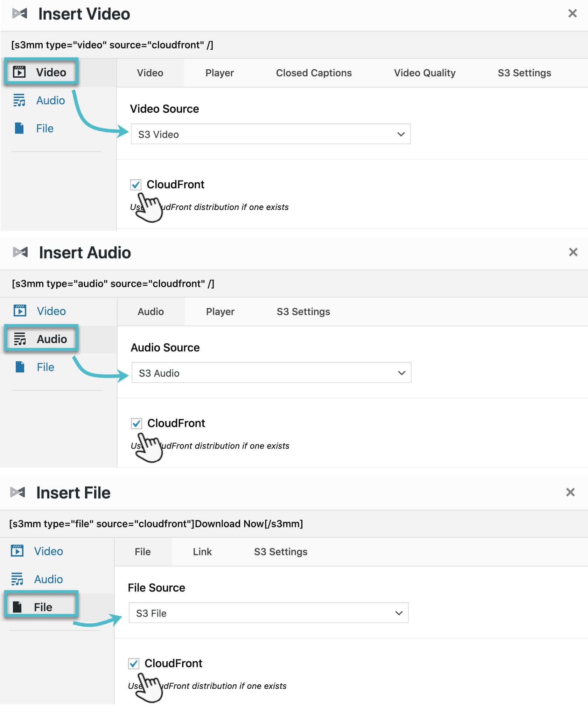Click plugin logo beside Insert File title
The height and width of the screenshot is (712, 588).
point(17,492)
